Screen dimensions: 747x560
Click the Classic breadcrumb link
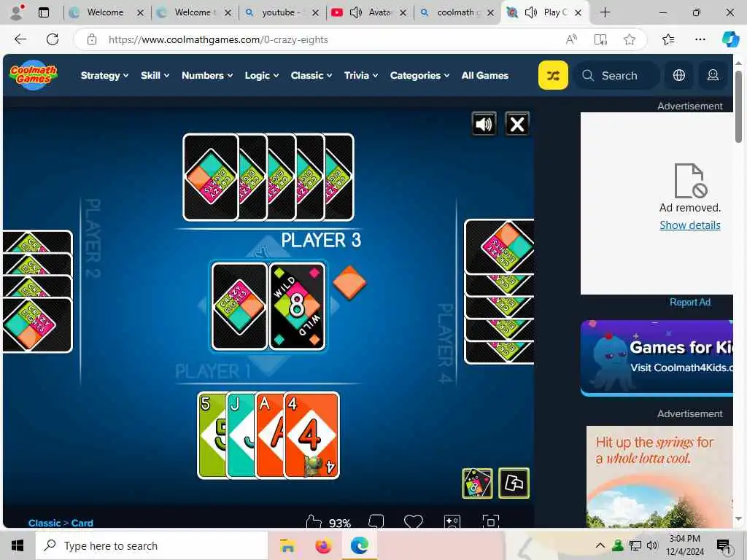point(44,523)
